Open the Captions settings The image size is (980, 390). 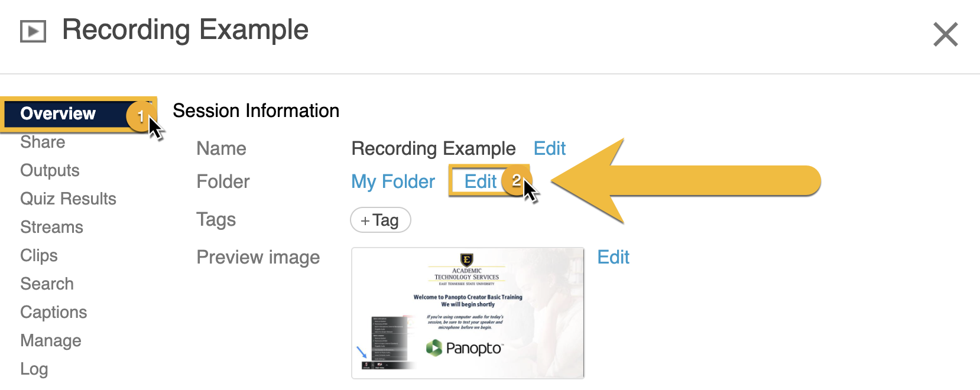(x=53, y=313)
